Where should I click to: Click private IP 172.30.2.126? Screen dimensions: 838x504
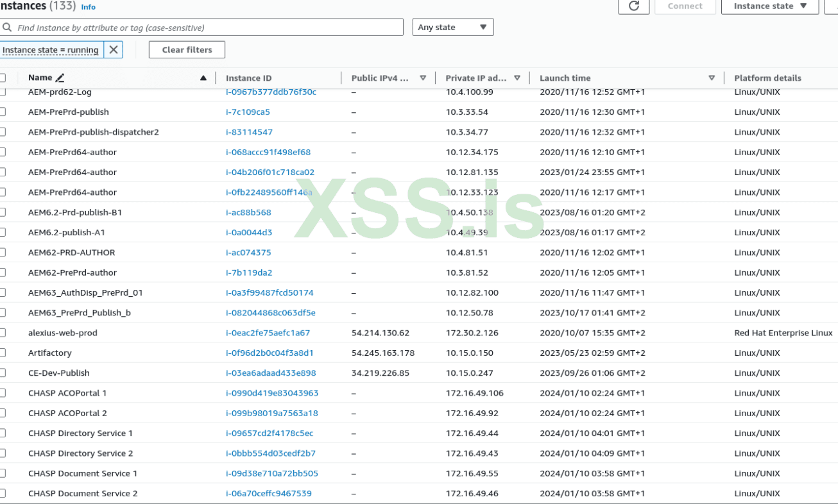coord(472,333)
